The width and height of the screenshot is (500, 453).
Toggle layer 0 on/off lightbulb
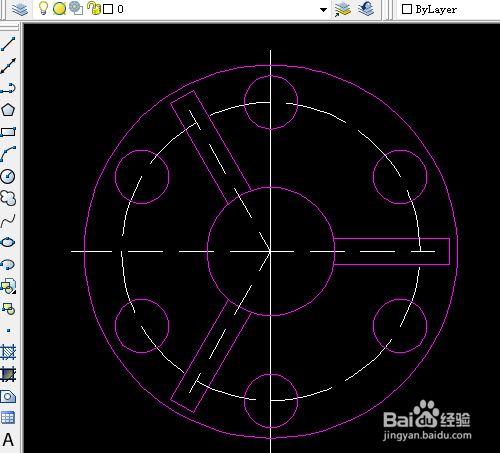43,9
